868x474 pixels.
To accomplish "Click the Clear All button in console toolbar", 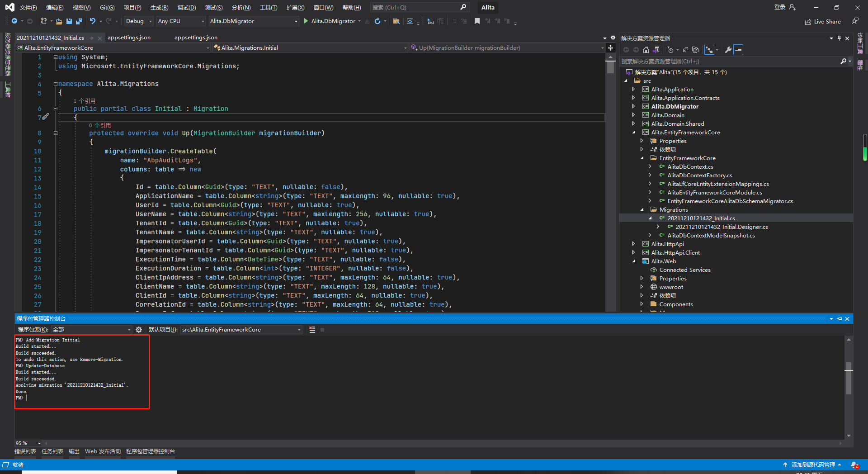I will tap(311, 330).
